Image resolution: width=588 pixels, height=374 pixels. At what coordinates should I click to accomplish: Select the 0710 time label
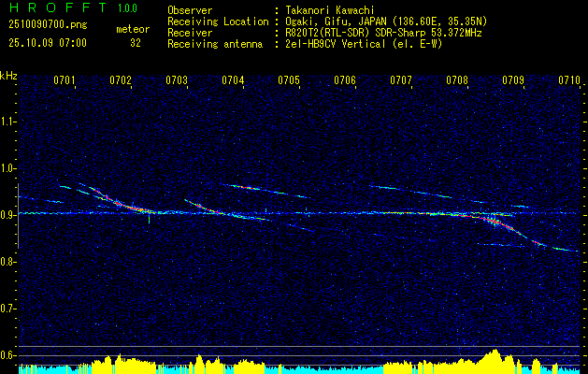pyautogui.click(x=569, y=81)
